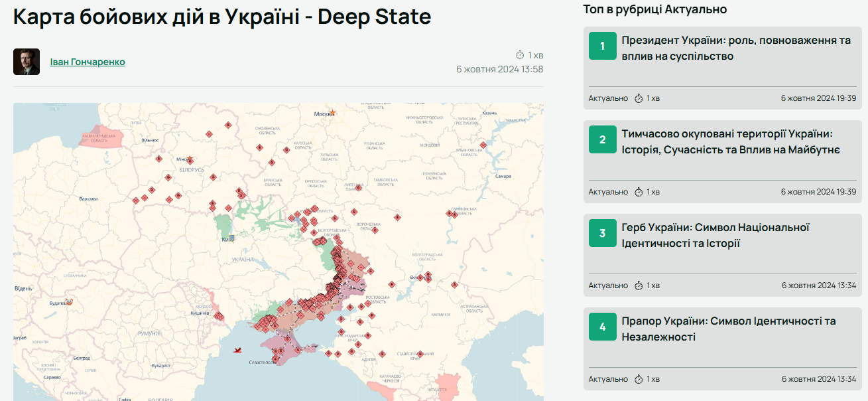Click the Відень label on the map
Screen dimensions: 868x401
tap(23, 288)
